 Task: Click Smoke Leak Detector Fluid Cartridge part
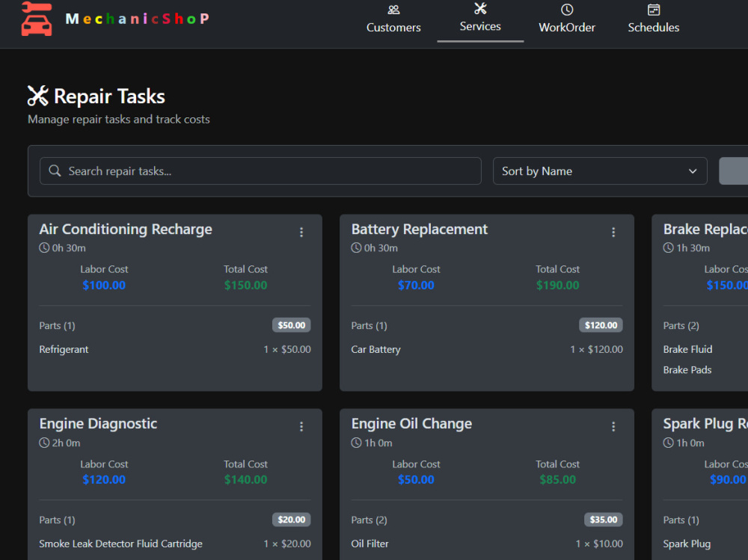coord(120,544)
